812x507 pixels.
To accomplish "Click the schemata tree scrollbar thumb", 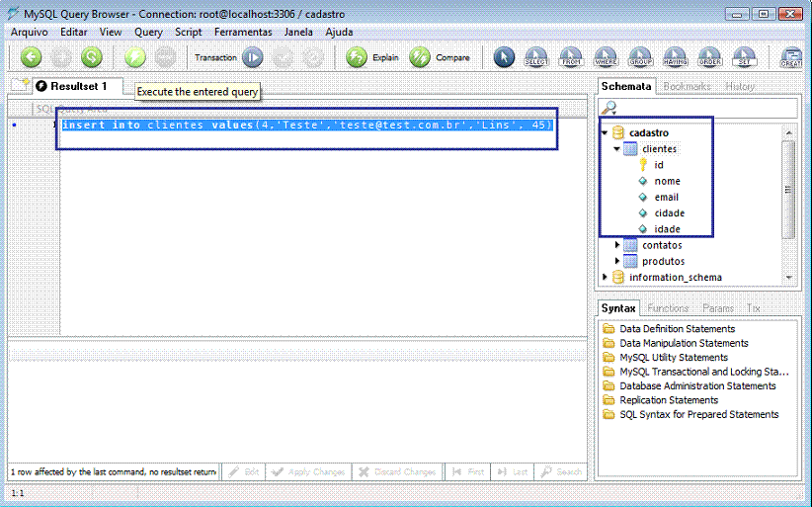I will pos(788,190).
